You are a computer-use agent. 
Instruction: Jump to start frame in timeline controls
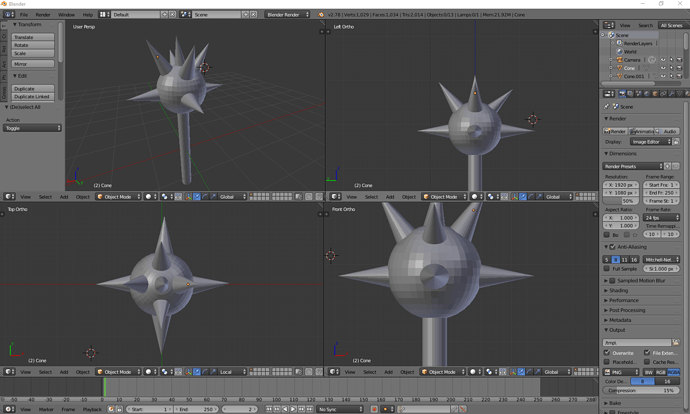click(268, 409)
